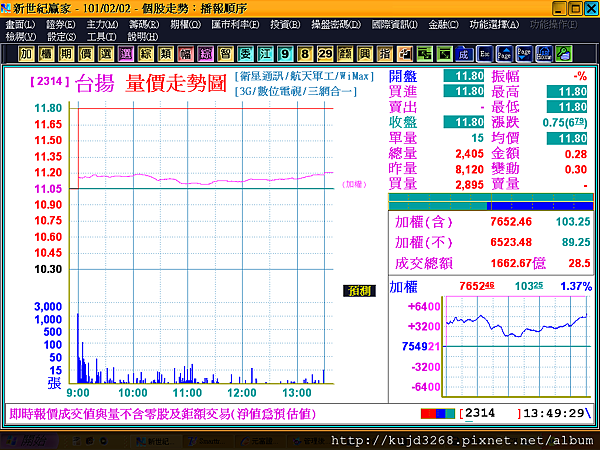Open the 檢視(V) menu

pyautogui.click(x=21, y=37)
